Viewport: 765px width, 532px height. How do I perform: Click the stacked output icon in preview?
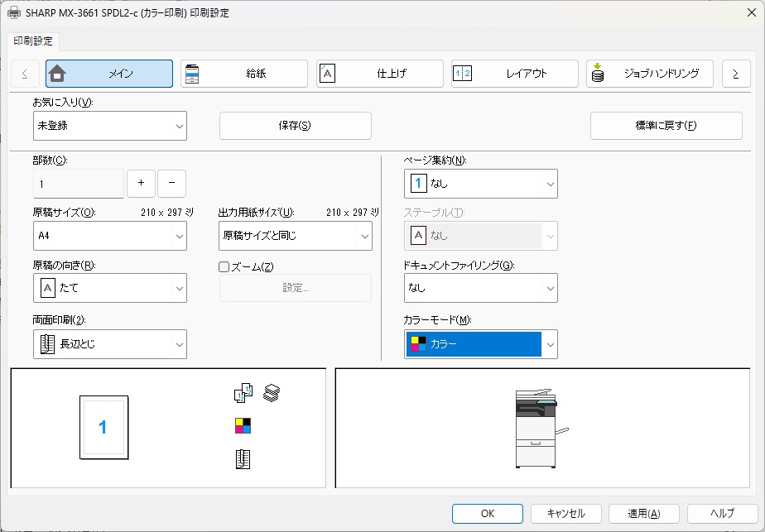(x=272, y=394)
